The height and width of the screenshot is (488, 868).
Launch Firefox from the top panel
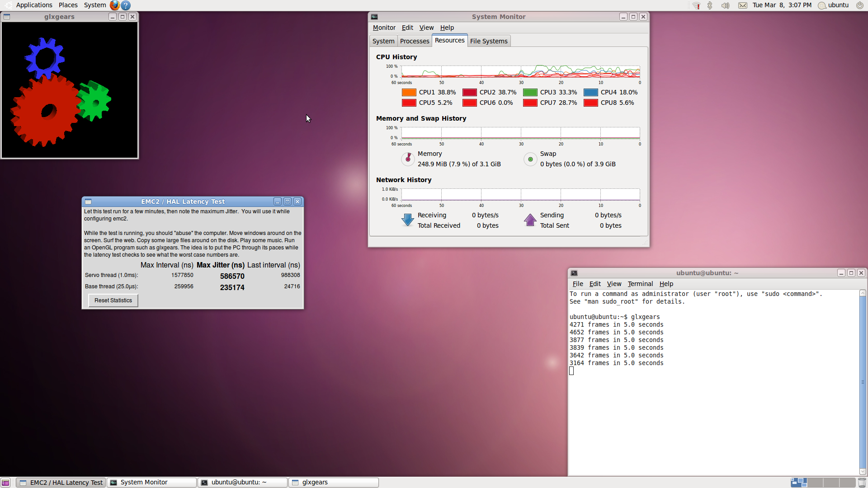tap(115, 5)
